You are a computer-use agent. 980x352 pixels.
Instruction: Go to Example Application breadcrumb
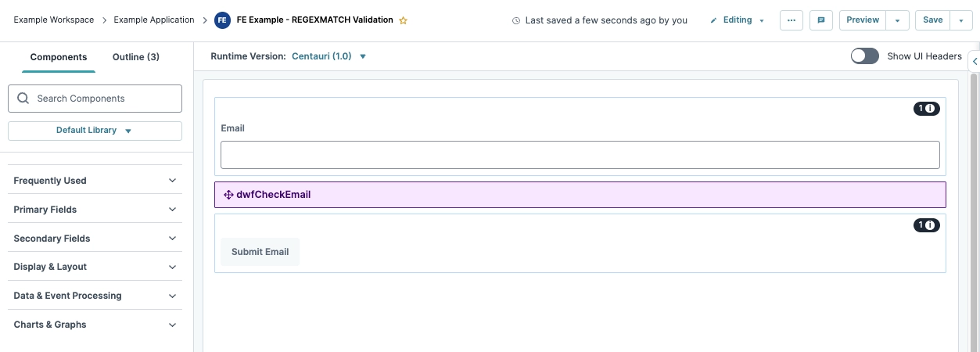pos(154,20)
